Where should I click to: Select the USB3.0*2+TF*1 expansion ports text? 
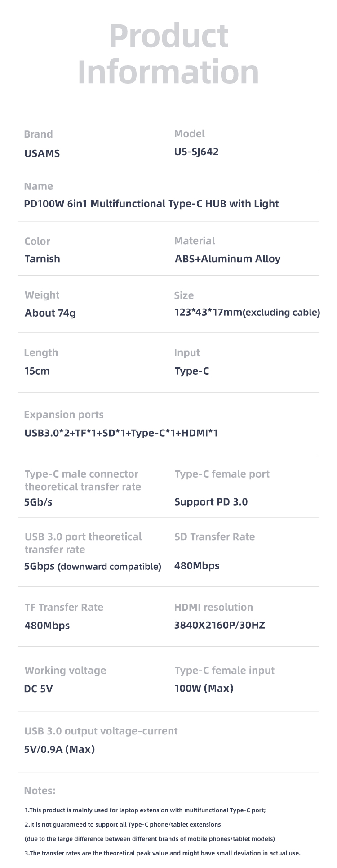(x=121, y=433)
